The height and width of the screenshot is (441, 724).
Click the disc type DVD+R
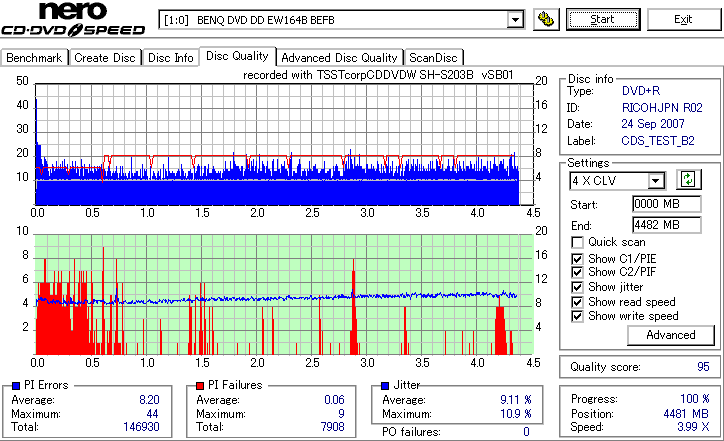click(x=641, y=91)
